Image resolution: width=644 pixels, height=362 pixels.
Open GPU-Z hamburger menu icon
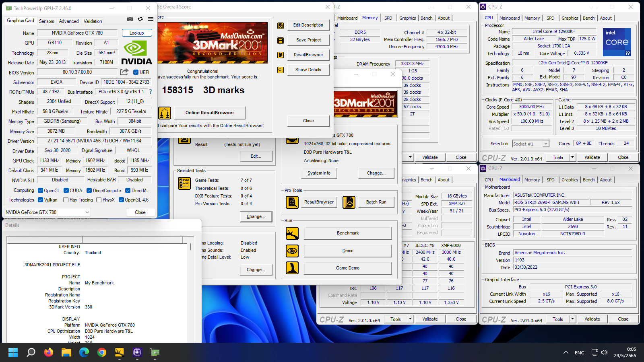(x=151, y=19)
